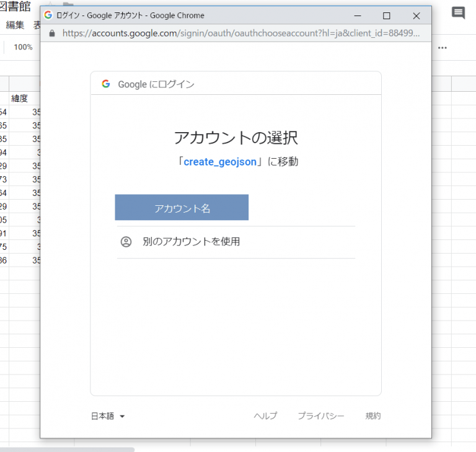Click the アカウントの選択 heading text
Screen dimensions: 476x452
coord(236,138)
